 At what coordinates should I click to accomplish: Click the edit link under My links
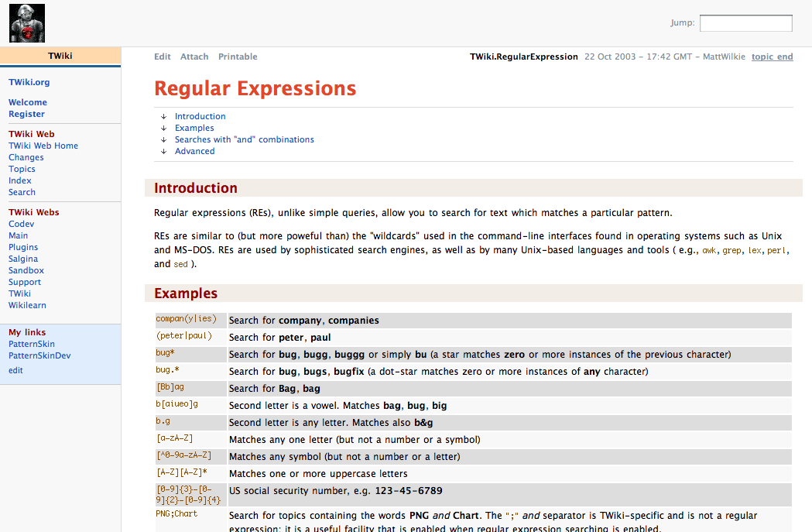[15, 370]
